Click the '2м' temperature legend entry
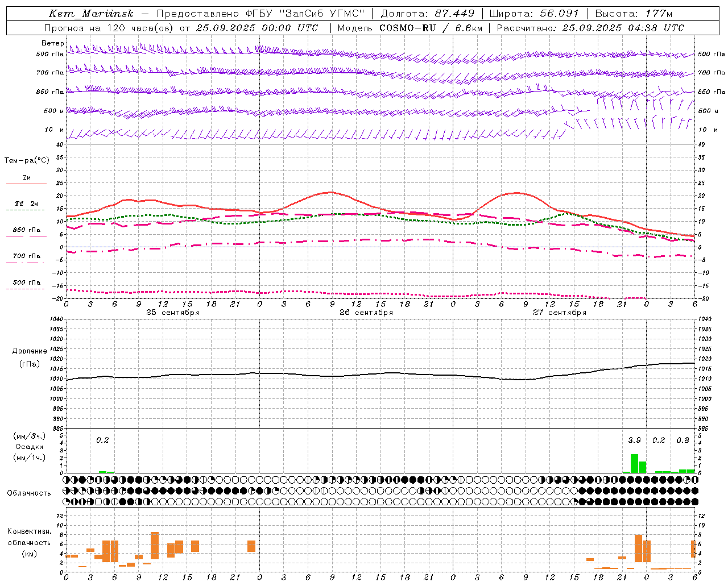728x582 pixels. click(x=26, y=178)
